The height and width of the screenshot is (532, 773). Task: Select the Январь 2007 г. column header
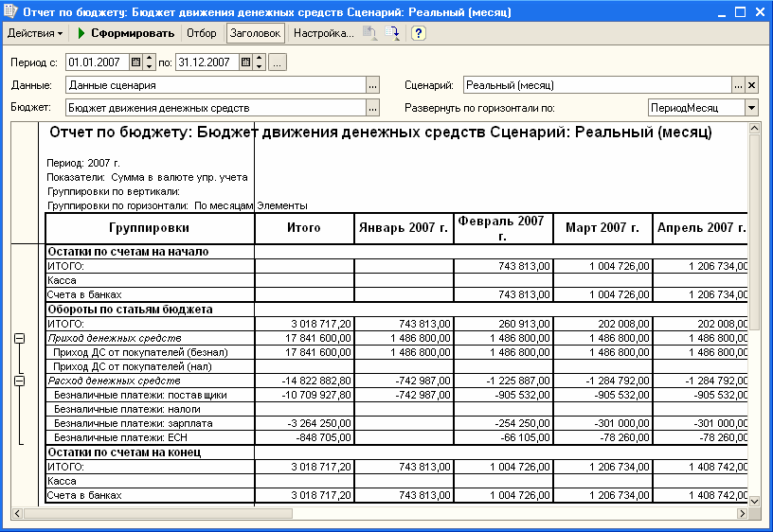pyautogui.click(x=404, y=228)
